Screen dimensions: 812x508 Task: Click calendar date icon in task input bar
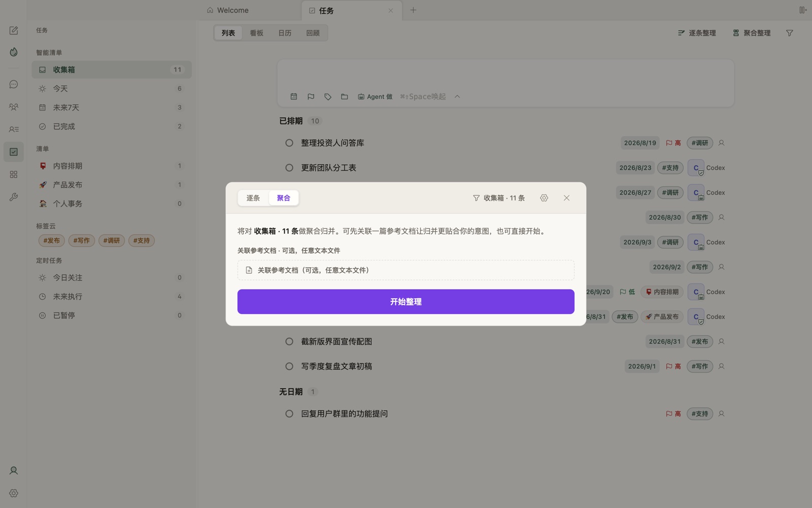(x=294, y=97)
